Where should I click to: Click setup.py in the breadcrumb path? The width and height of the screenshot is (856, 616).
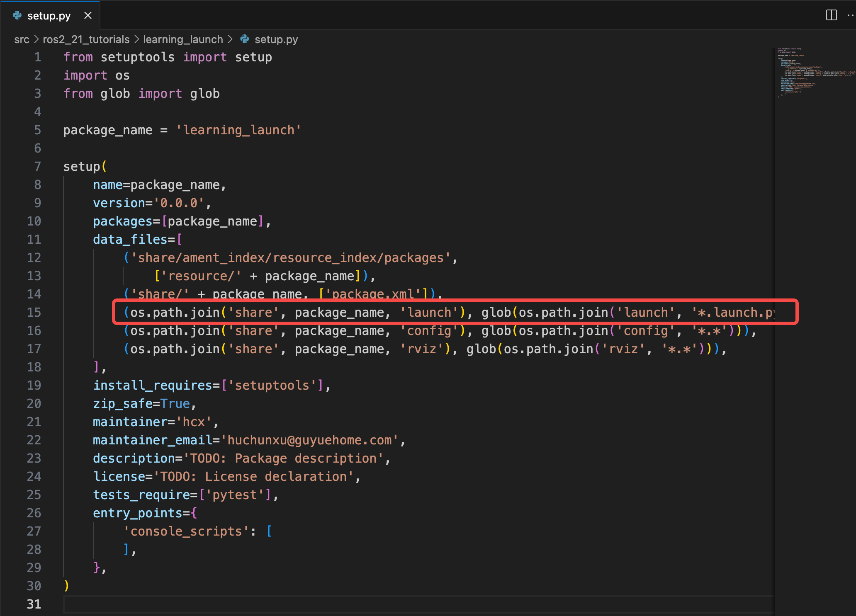pyautogui.click(x=276, y=39)
